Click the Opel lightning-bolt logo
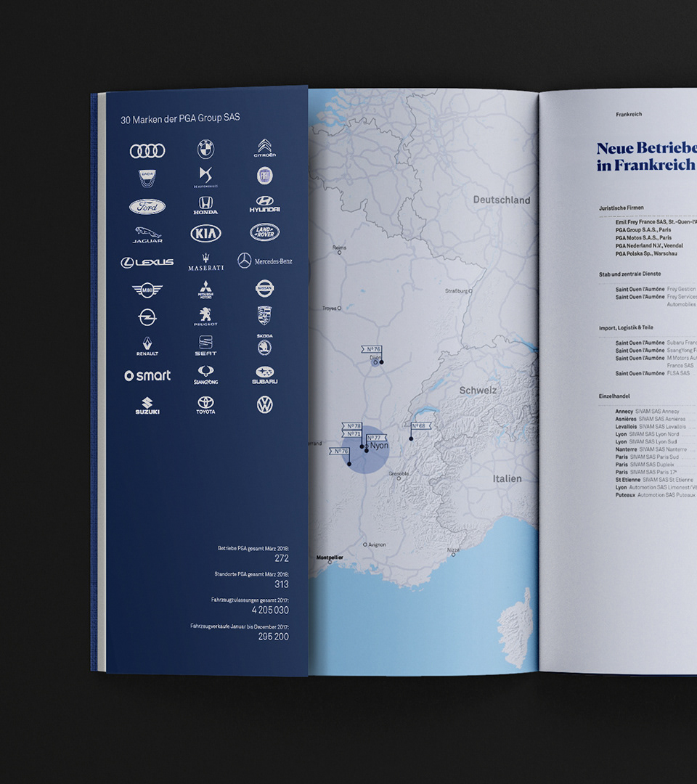697x784 pixels. 147,317
